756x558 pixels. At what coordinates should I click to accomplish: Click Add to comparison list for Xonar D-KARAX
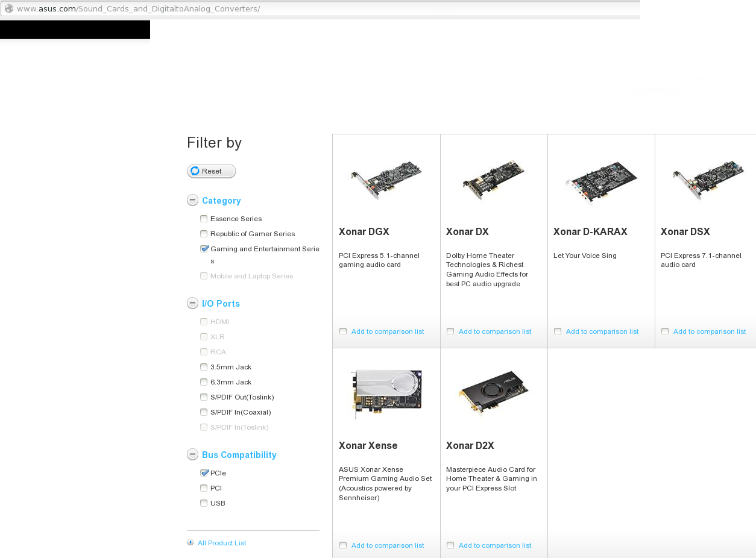[602, 331]
